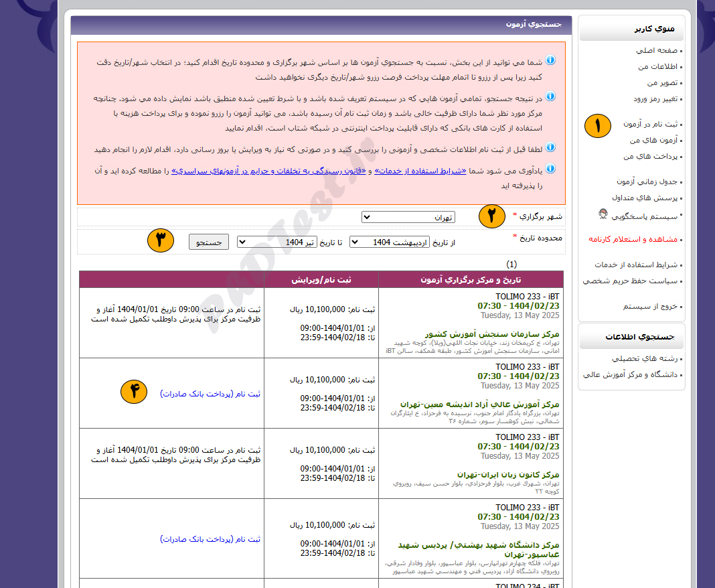This screenshot has height=588, width=715.
Task: Open ثبت نام در آزمون menu item
Action: tap(650, 124)
